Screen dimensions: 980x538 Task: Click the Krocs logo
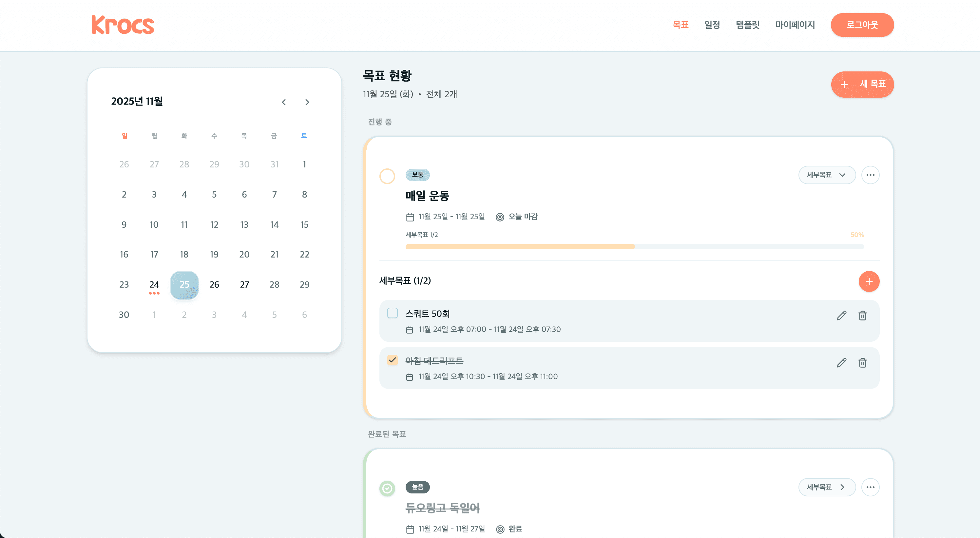[123, 25]
